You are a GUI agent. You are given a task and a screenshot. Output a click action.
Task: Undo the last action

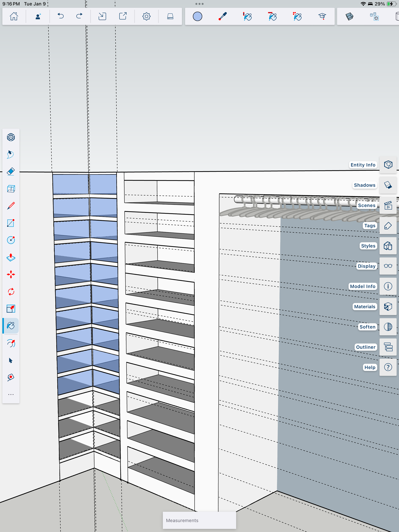tap(60, 16)
